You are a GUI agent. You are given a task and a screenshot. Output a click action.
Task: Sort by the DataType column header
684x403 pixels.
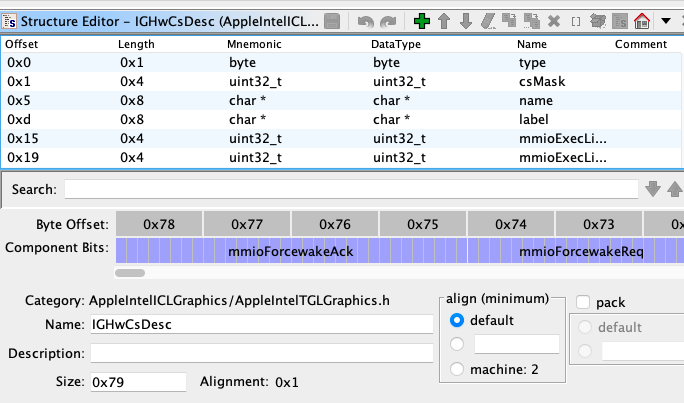pyautogui.click(x=396, y=44)
